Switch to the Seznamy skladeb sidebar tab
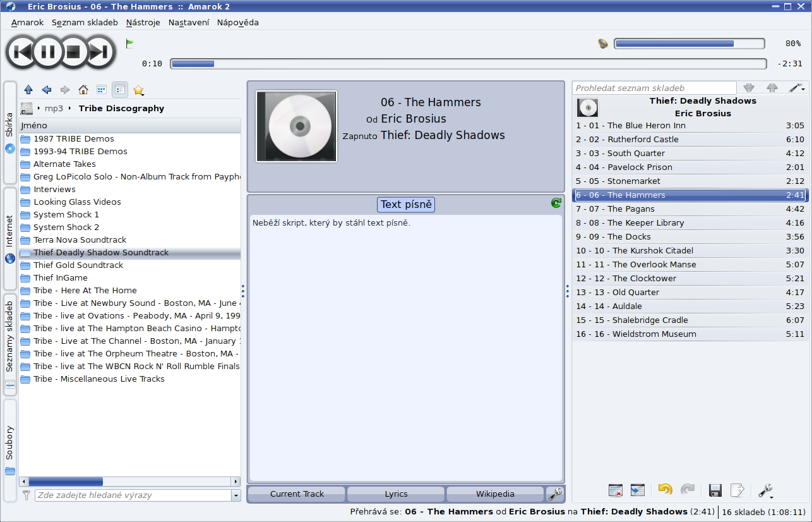Image resolution: width=812 pixels, height=522 pixels. (10, 344)
